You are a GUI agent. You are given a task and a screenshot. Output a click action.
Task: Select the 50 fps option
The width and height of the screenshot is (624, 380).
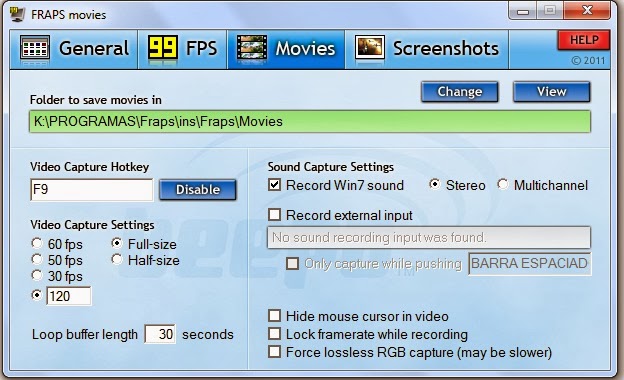coord(37,259)
